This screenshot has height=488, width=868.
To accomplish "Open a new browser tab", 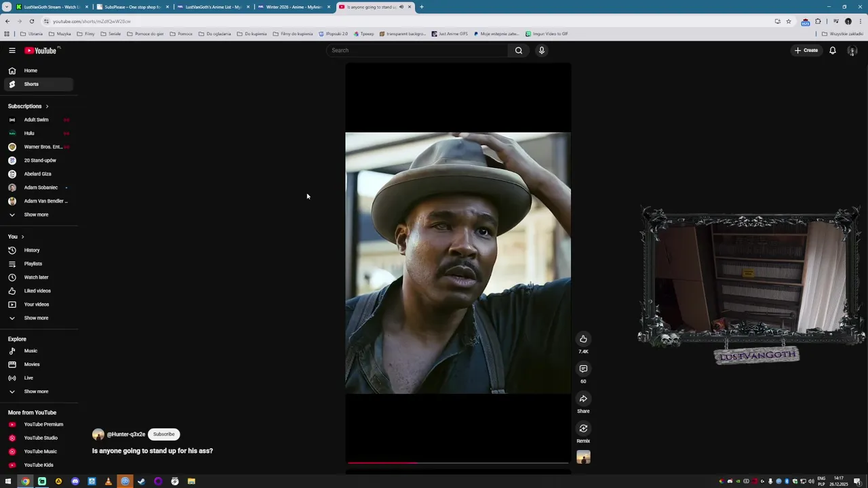I will pyautogui.click(x=421, y=7).
